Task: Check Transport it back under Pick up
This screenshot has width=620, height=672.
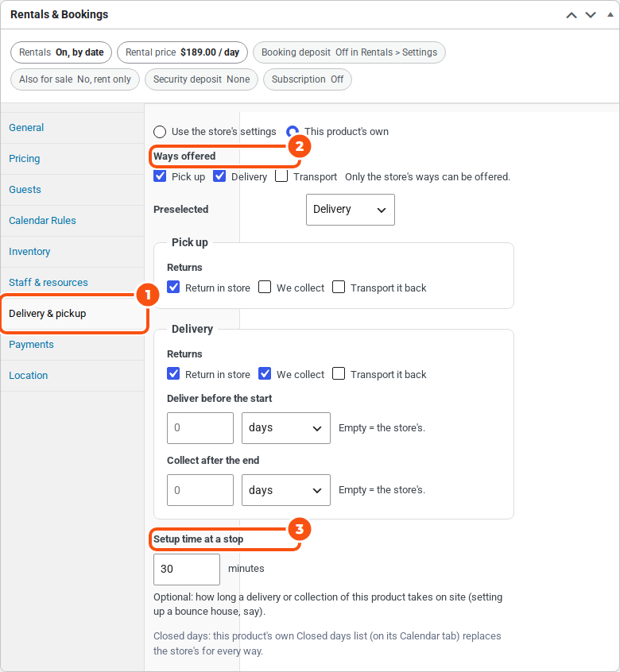Action: [339, 287]
